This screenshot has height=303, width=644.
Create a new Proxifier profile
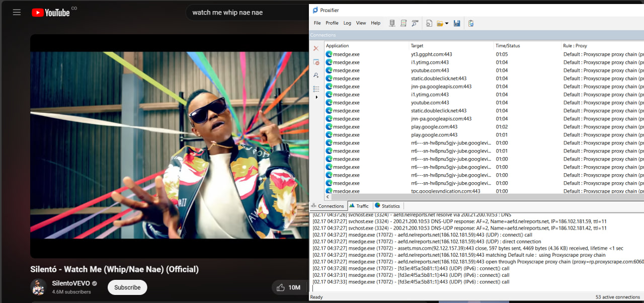point(428,23)
